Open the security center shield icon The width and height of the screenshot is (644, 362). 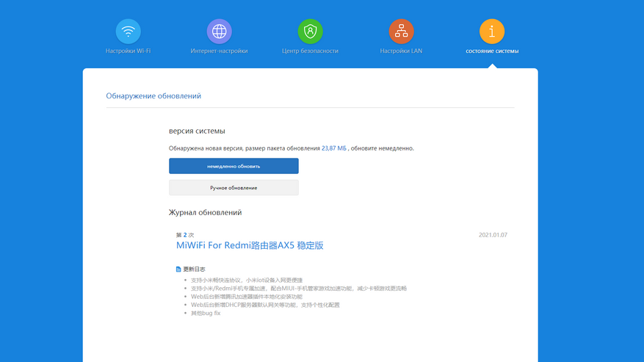pyautogui.click(x=310, y=32)
